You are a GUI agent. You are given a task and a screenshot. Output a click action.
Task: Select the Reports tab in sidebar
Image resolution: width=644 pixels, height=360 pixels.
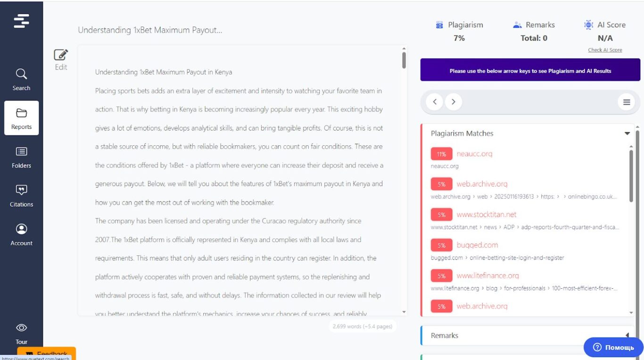[21, 118]
